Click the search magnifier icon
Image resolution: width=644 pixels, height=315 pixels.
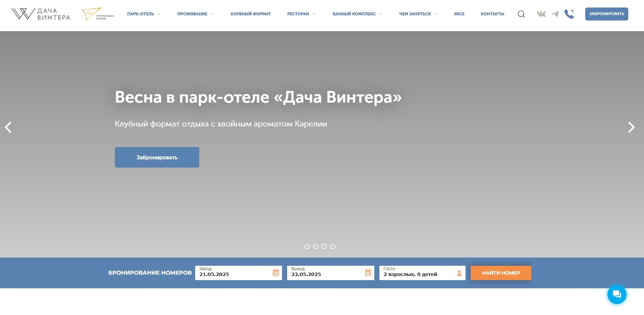(521, 14)
